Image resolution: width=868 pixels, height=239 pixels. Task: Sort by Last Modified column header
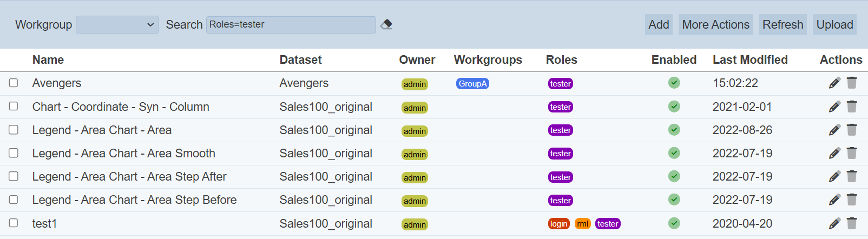tap(749, 60)
